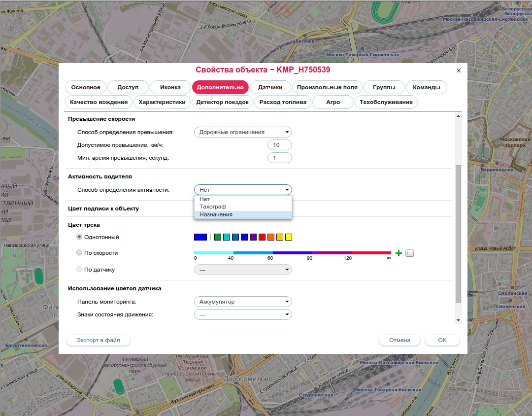This screenshot has width=532, height=416.
Task: Expand the 'Аккумулятор' monitoring panel dropdown
Action: pos(243,302)
